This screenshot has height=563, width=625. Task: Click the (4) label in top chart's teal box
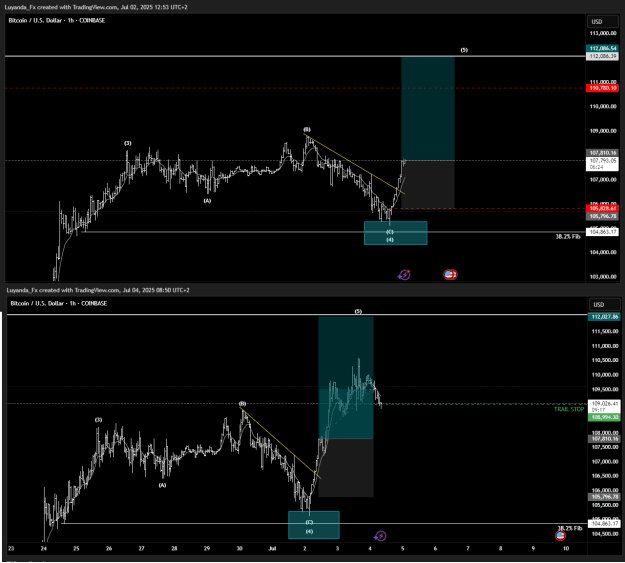[390, 240]
